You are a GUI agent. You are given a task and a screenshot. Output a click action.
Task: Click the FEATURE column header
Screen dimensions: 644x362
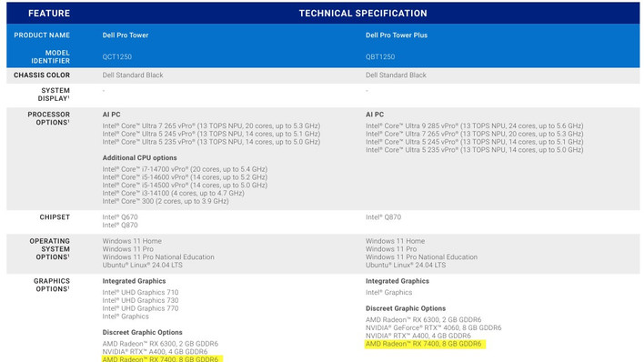click(49, 13)
